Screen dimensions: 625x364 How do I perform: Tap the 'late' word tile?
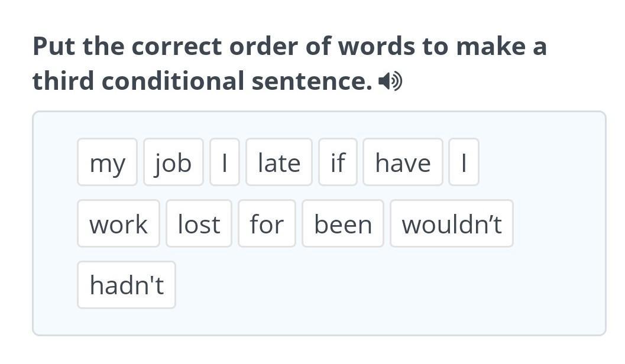[279, 162]
